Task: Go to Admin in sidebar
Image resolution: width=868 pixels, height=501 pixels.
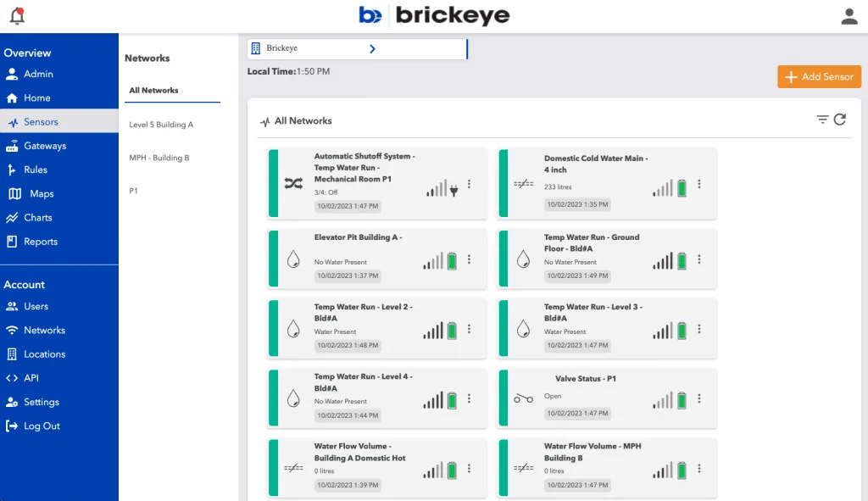Action: (x=59, y=74)
